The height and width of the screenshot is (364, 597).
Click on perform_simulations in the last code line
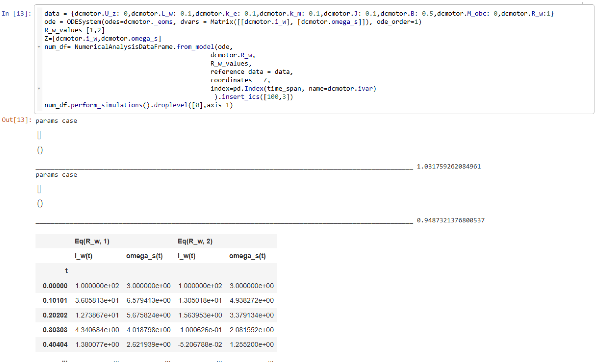[106, 105]
